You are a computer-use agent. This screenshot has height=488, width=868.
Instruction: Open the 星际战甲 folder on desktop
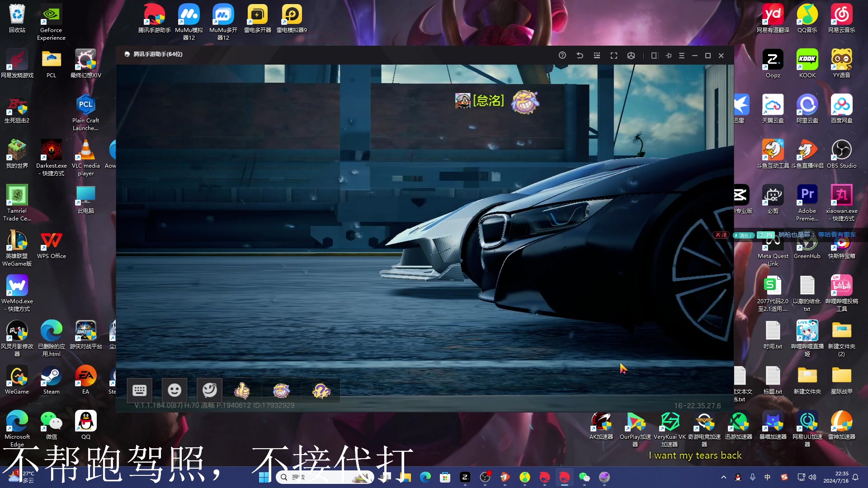pyautogui.click(x=842, y=380)
